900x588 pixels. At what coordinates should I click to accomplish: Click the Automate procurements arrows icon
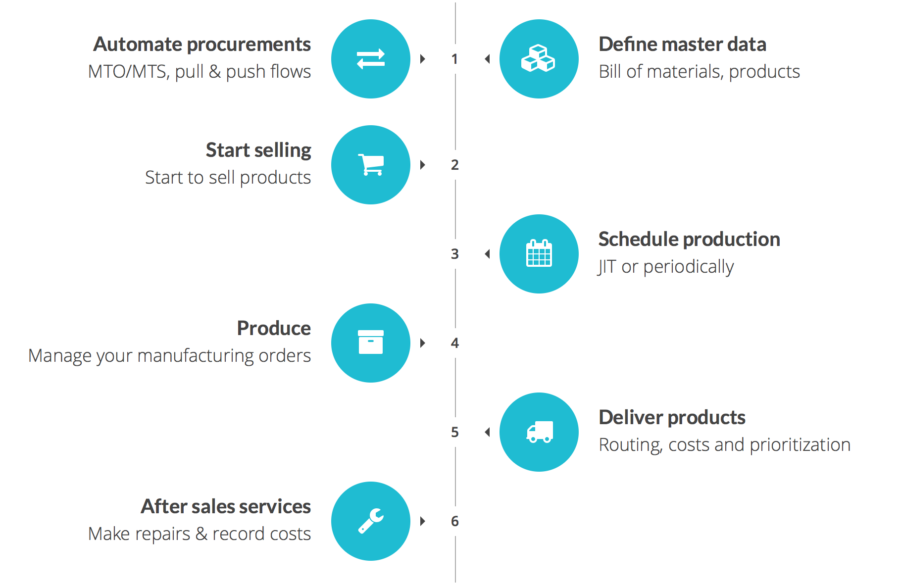pyautogui.click(x=371, y=59)
